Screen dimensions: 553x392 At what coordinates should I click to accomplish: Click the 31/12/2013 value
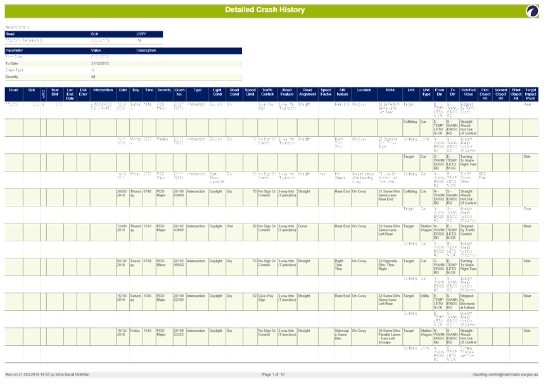[x=100, y=63]
